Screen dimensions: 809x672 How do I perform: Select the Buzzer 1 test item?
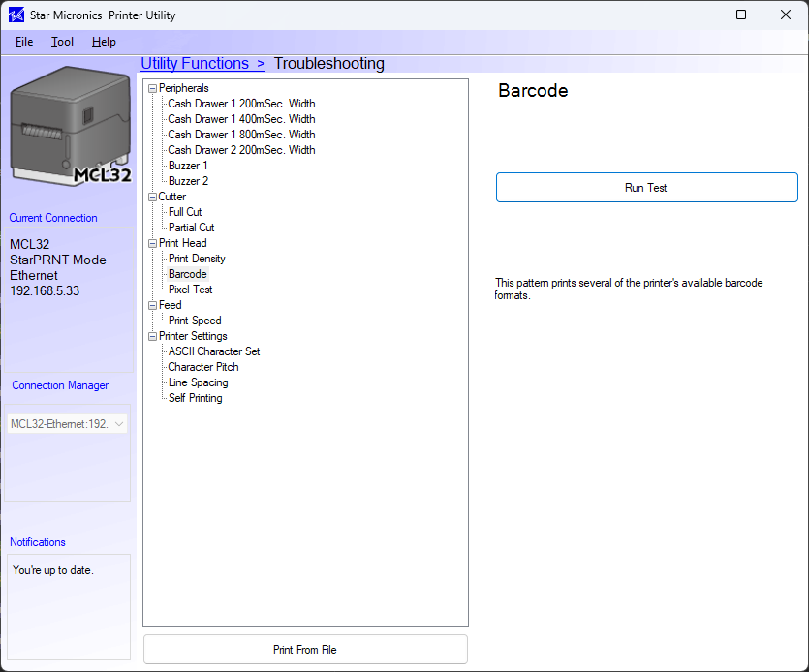pyautogui.click(x=188, y=166)
